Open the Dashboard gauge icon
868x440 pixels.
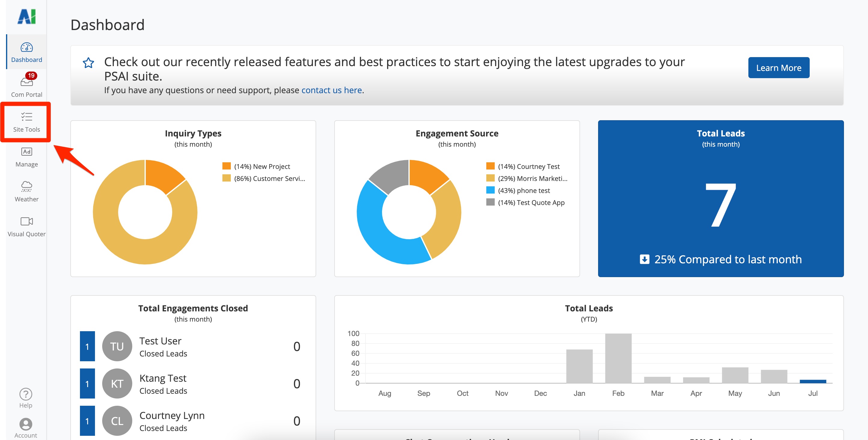(x=26, y=47)
